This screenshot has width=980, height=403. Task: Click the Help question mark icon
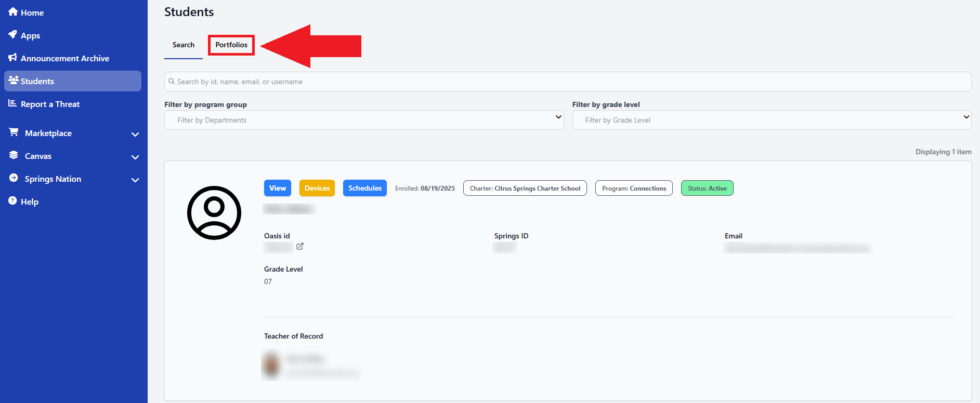[x=13, y=201]
